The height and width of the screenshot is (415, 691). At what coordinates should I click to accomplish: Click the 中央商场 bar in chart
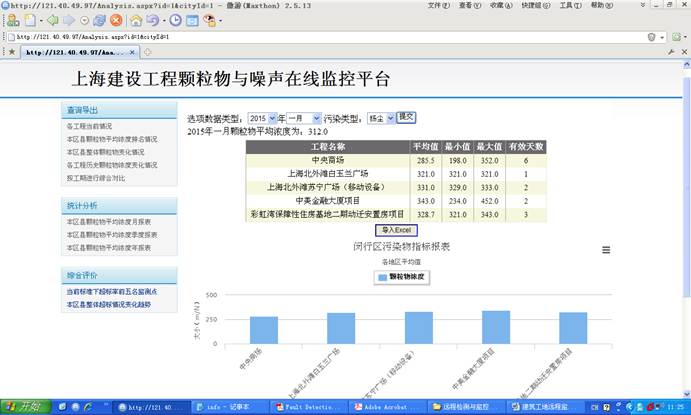[x=264, y=330]
